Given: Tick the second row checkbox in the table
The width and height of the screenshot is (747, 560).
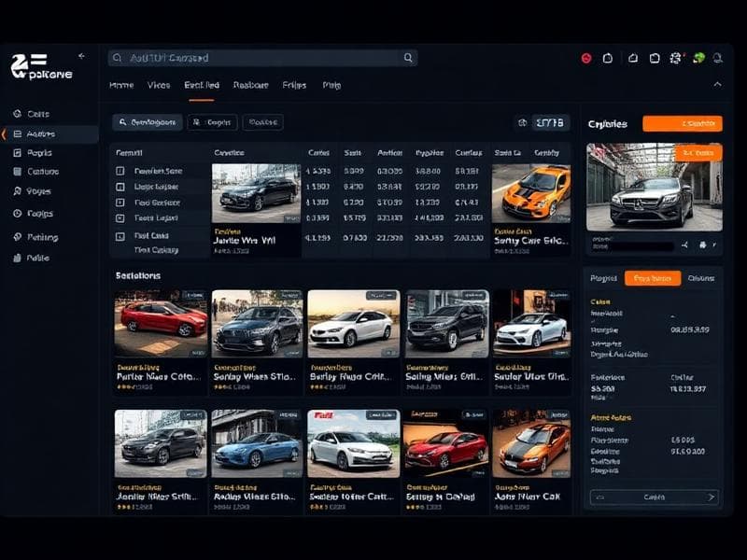Looking at the screenshot, I should [120, 187].
